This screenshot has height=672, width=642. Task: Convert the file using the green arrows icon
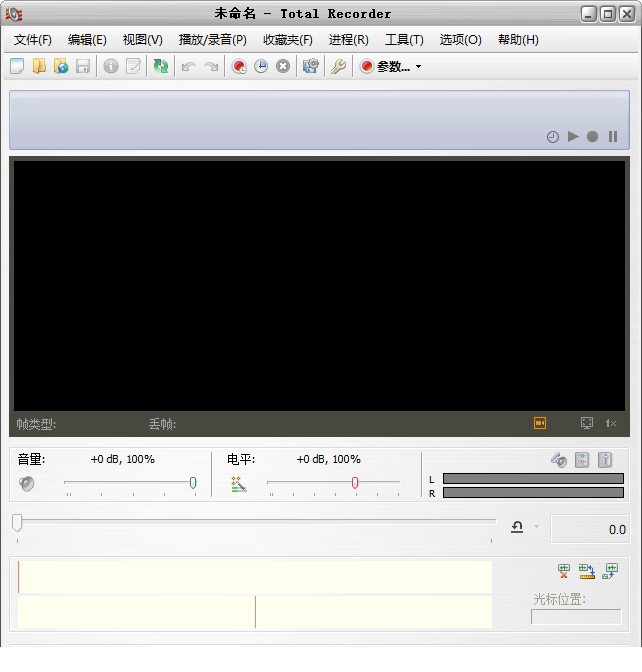point(161,66)
